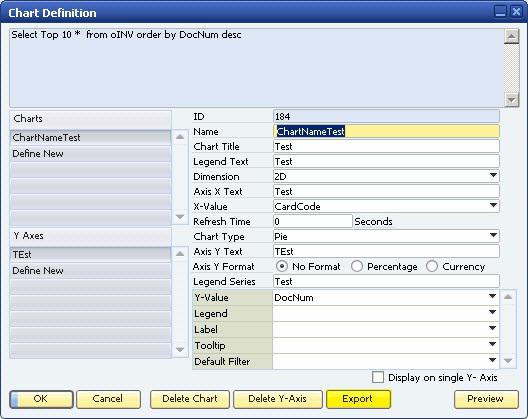Select the Percentage axis format option

pos(357,266)
